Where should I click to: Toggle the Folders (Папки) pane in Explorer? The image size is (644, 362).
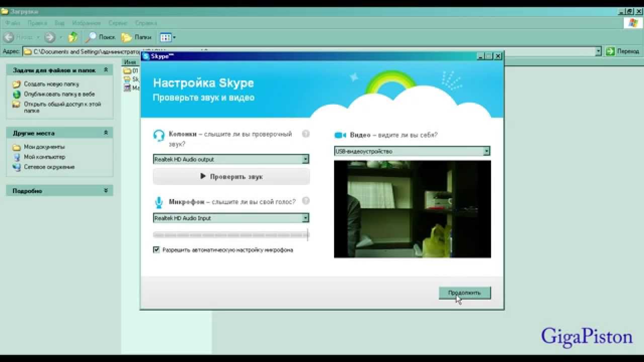click(136, 37)
